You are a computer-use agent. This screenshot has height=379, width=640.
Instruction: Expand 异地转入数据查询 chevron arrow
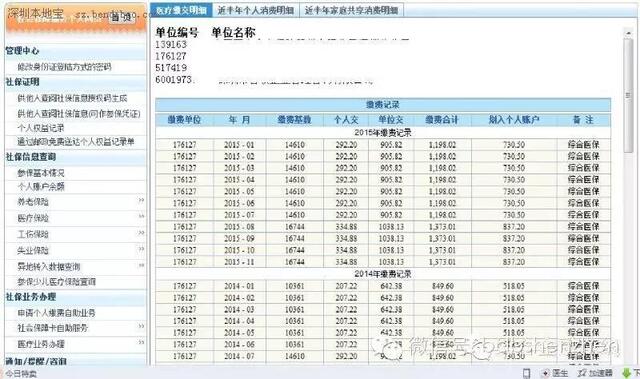pos(141,265)
